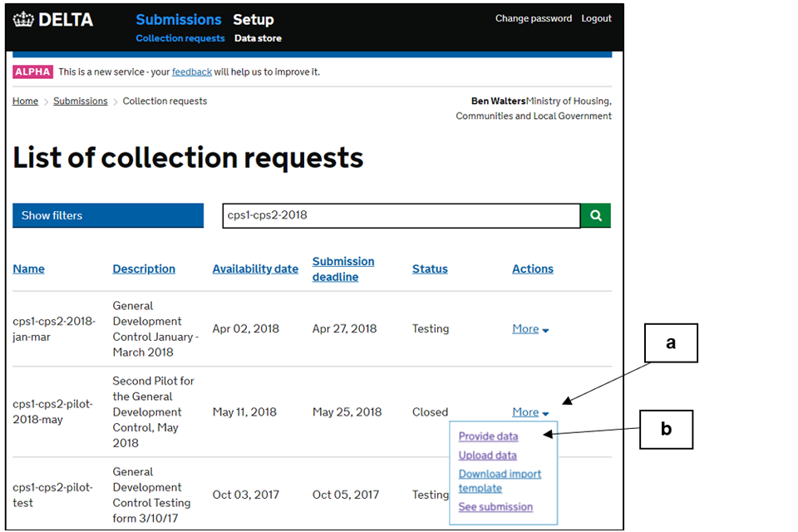Toggle More dropdown for cps1-cps2-pilot-2018-may row

click(x=530, y=412)
